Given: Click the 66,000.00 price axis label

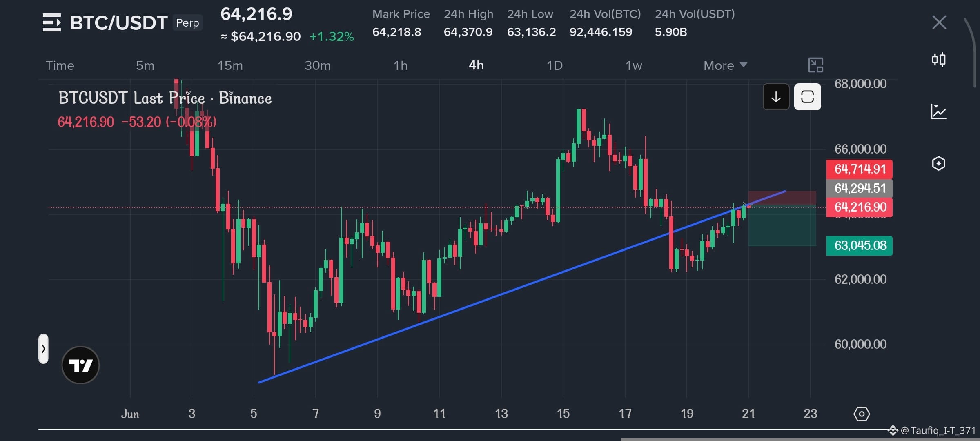Looking at the screenshot, I should tap(860, 149).
